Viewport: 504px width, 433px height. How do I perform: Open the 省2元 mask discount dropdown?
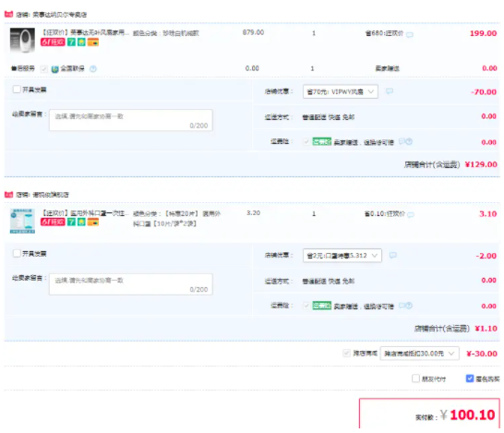[x=342, y=256]
